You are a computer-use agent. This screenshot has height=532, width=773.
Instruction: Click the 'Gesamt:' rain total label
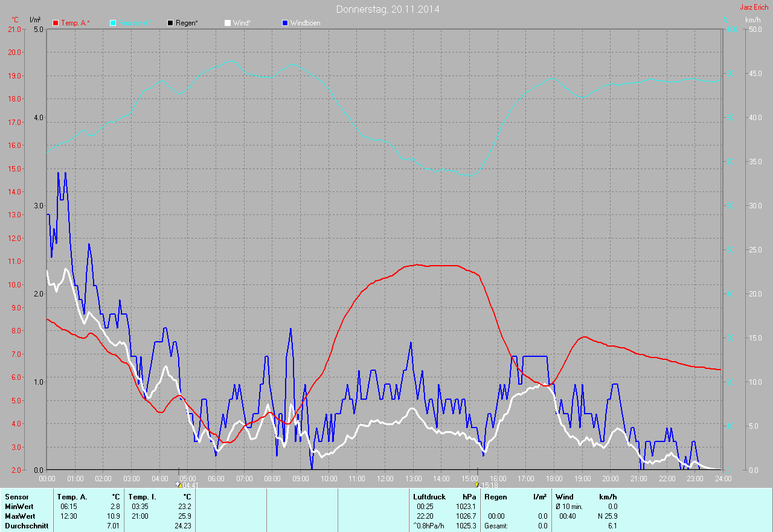(496, 526)
